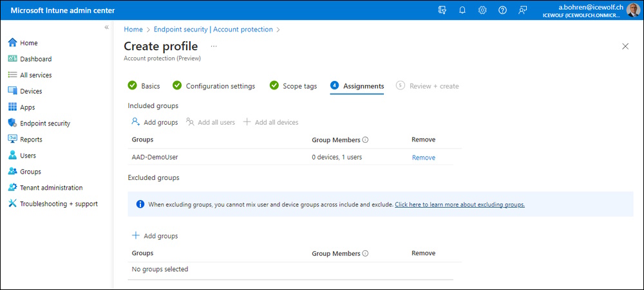Click the All services list icon

coord(12,75)
